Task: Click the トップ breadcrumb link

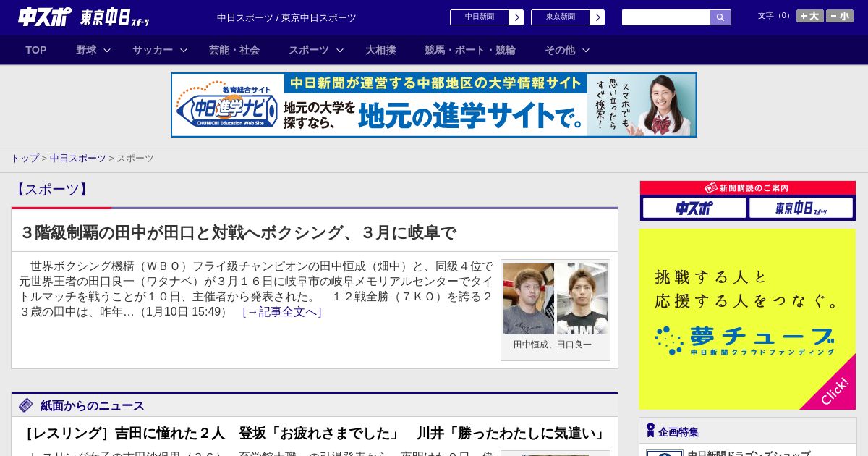Action: point(25,158)
